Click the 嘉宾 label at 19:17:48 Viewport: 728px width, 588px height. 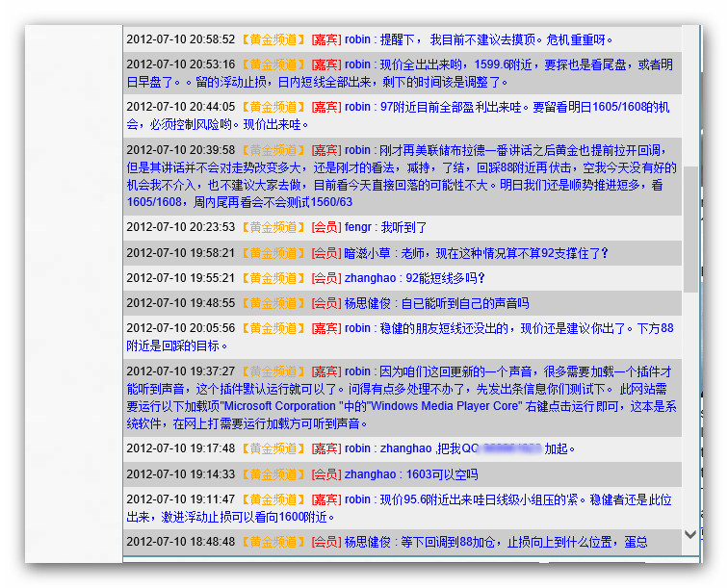[x=325, y=448]
